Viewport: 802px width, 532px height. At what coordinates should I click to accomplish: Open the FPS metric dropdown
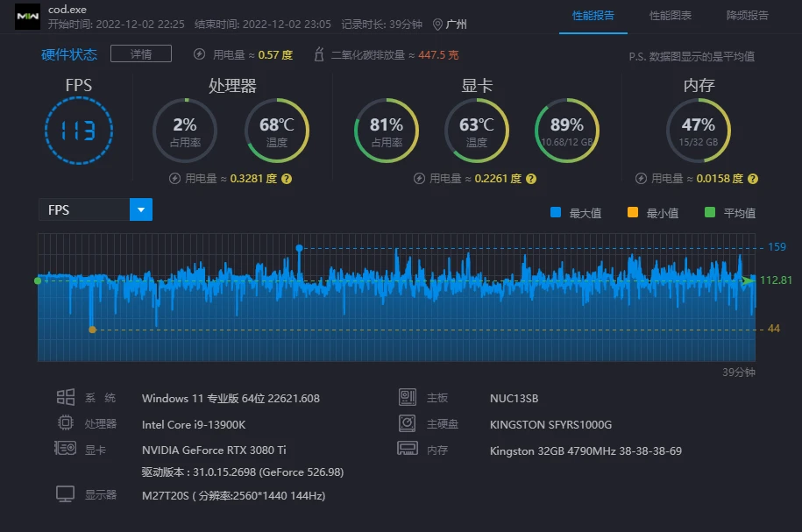tap(139, 209)
